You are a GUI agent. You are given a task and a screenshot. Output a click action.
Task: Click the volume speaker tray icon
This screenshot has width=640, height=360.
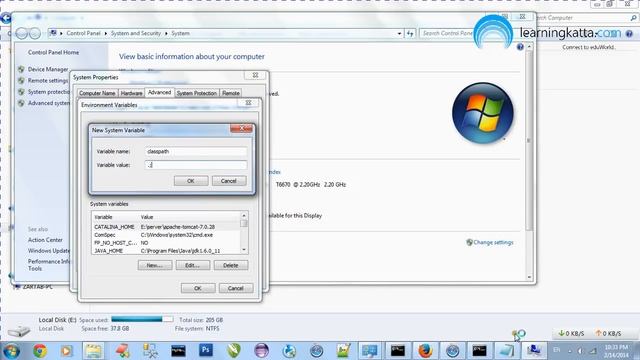580,351
